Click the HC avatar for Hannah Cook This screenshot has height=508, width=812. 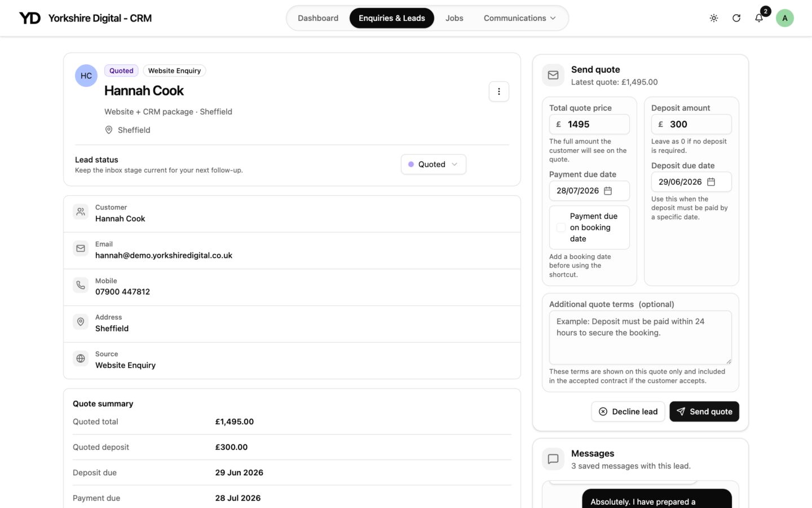86,76
